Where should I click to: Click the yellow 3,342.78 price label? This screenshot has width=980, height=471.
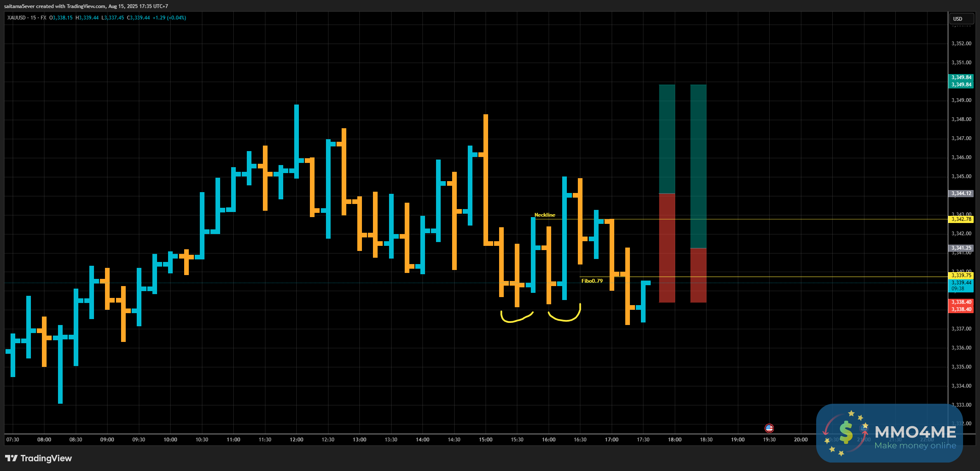coord(961,219)
